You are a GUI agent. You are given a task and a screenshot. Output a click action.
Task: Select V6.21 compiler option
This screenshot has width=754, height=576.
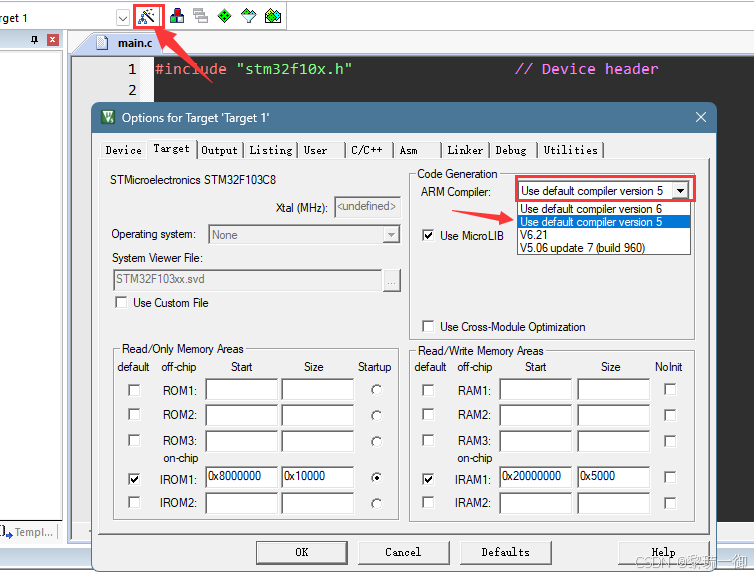[604, 235]
